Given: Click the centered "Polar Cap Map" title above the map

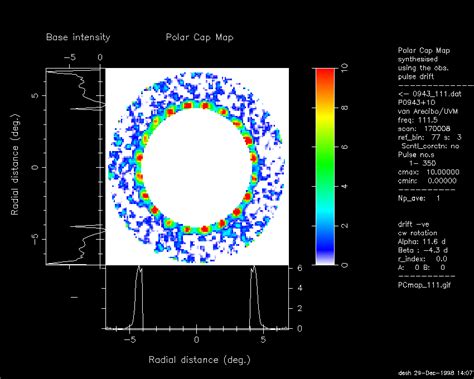Looking at the screenshot, I should pyautogui.click(x=199, y=37).
